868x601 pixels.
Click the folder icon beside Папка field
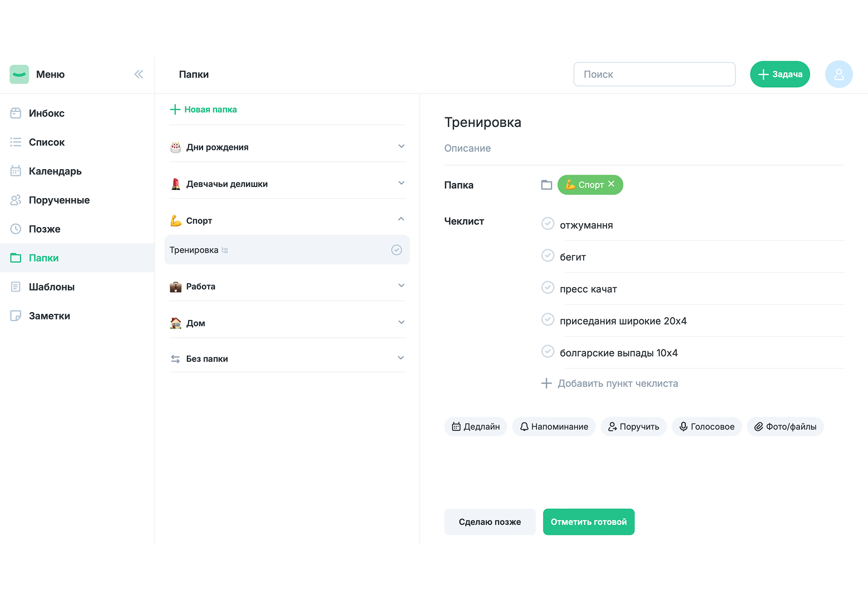point(546,184)
